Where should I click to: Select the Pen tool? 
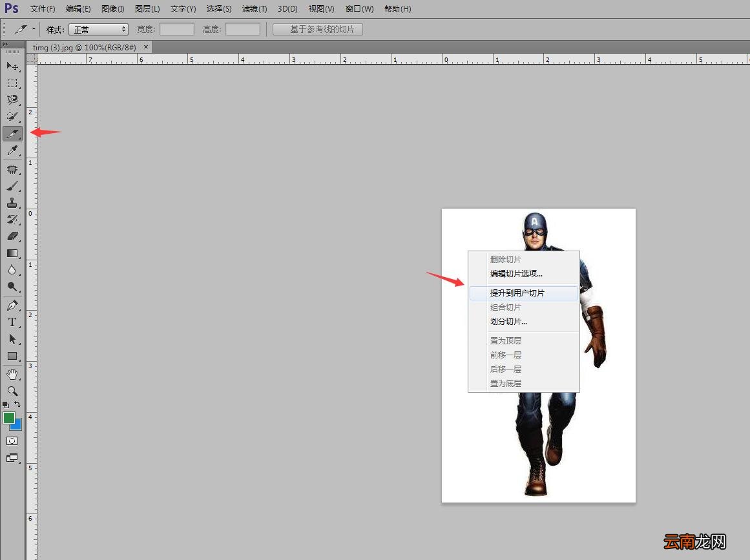[12, 305]
